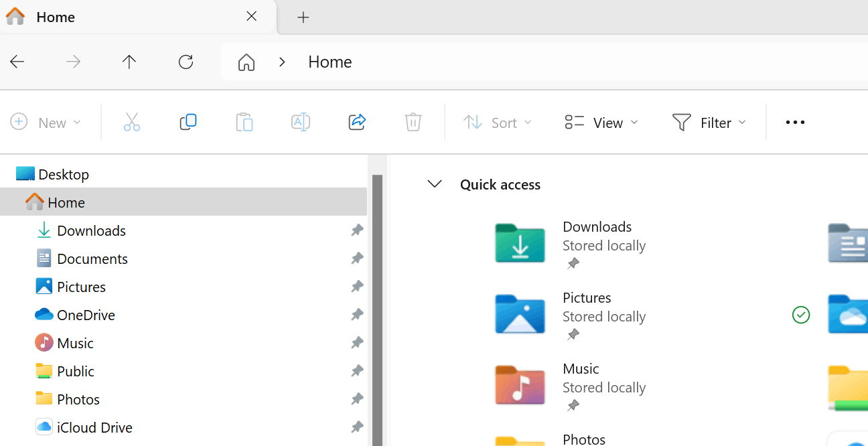
Task: Collapse the Quick access section chevron
Action: tap(435, 184)
